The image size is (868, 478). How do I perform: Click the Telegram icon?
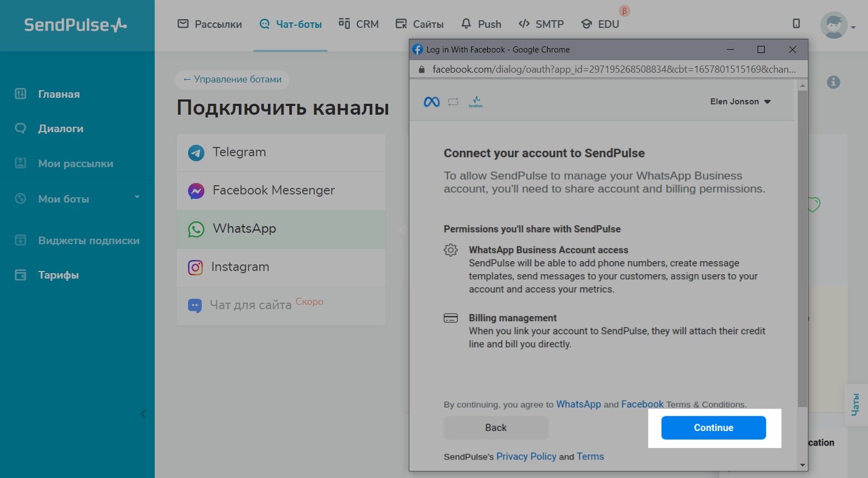[196, 153]
